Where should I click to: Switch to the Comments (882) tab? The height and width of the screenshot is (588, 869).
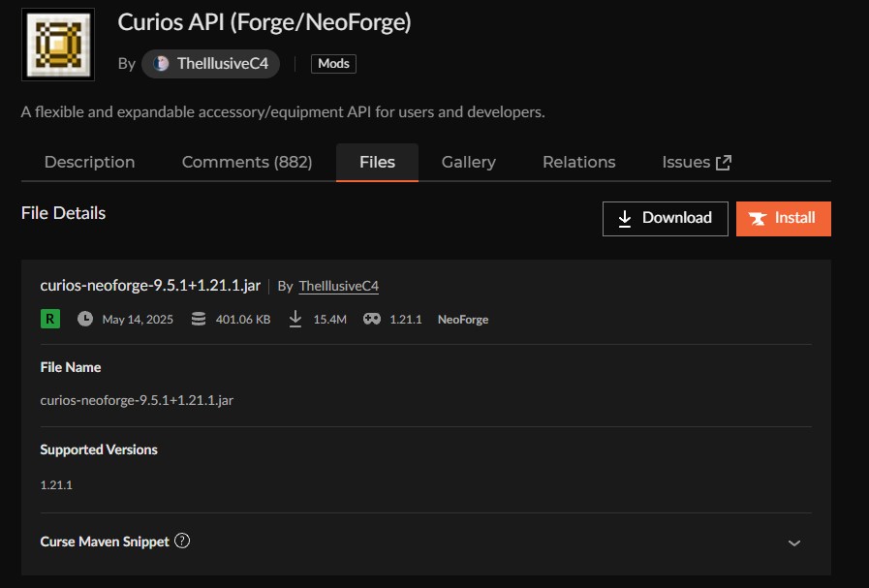[x=246, y=162]
